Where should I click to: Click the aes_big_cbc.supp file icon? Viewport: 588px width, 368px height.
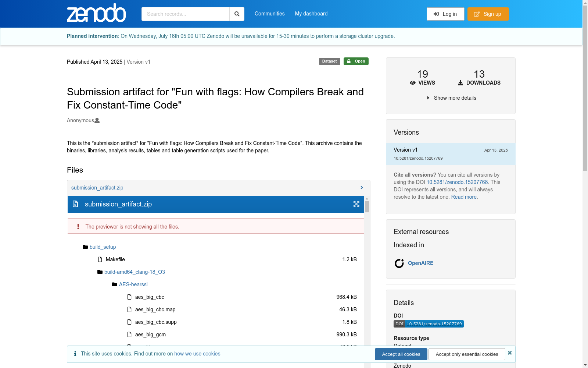[x=129, y=322]
